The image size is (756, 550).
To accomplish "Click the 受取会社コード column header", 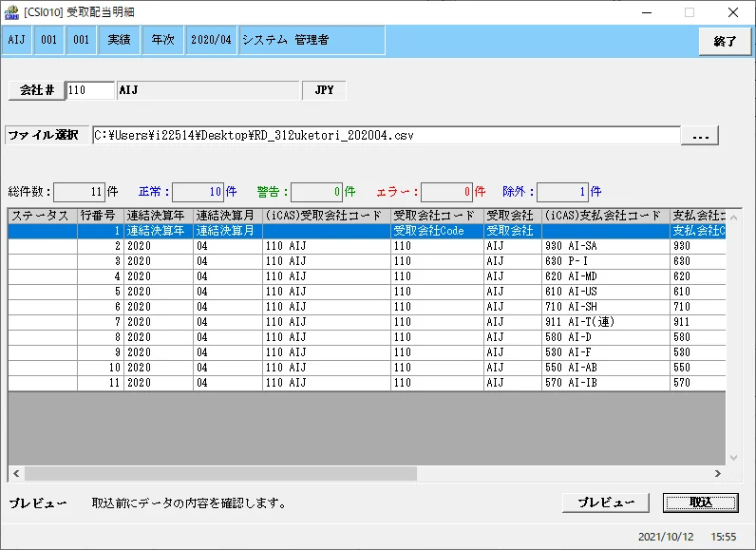I will click(437, 216).
